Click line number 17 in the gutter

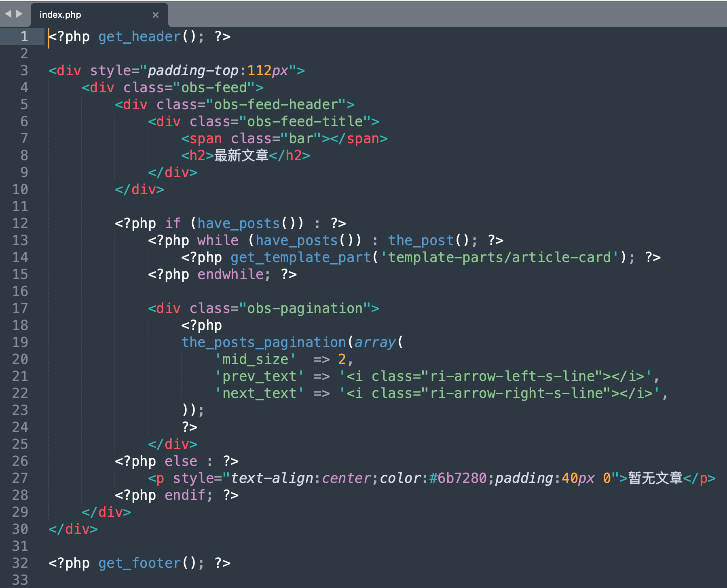[20, 309]
